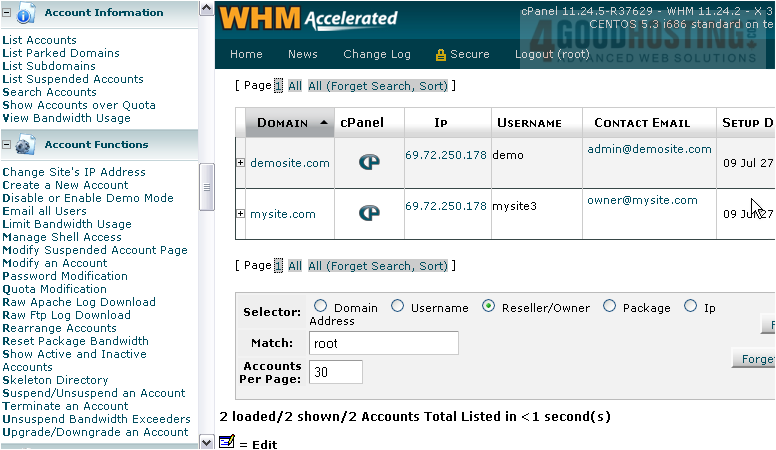Open the Terminate an Account link
Image resolution: width=776 pixels, height=450 pixels.
pos(65,406)
